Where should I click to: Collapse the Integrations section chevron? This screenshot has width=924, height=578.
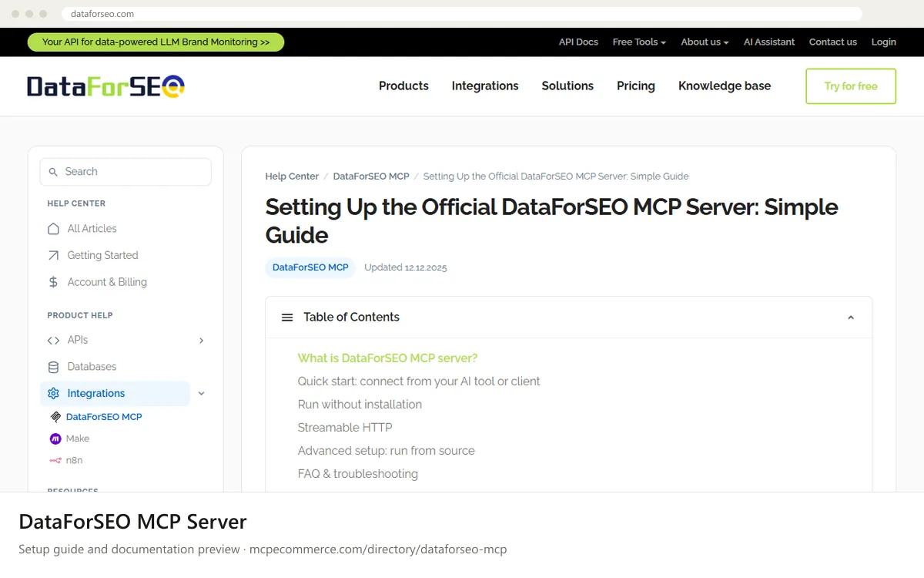click(202, 393)
